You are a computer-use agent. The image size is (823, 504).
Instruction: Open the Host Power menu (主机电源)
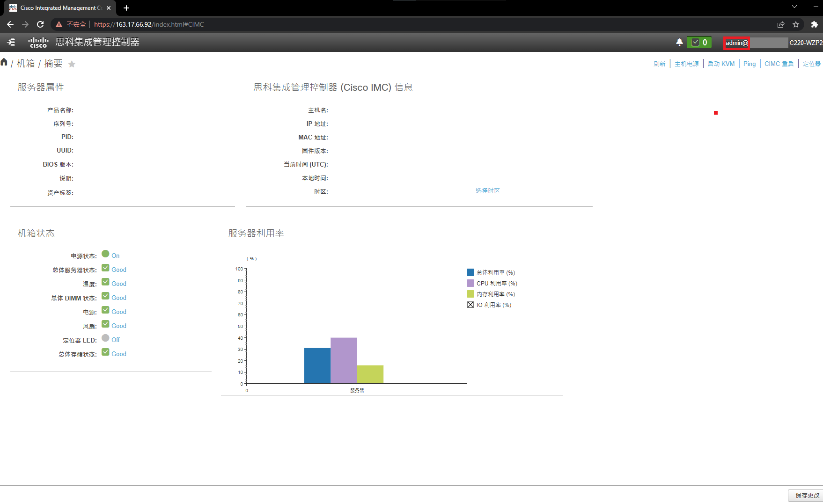click(686, 64)
